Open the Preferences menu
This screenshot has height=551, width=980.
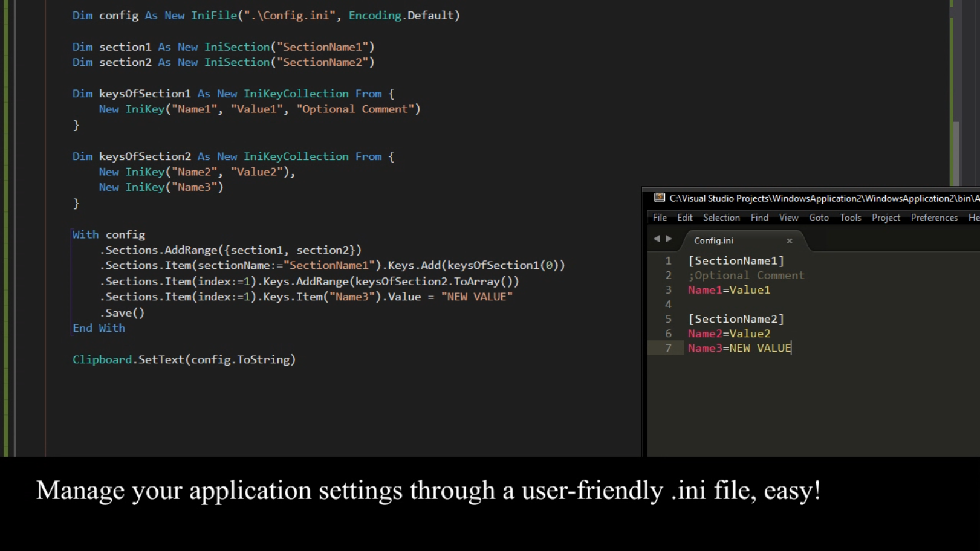[933, 217]
